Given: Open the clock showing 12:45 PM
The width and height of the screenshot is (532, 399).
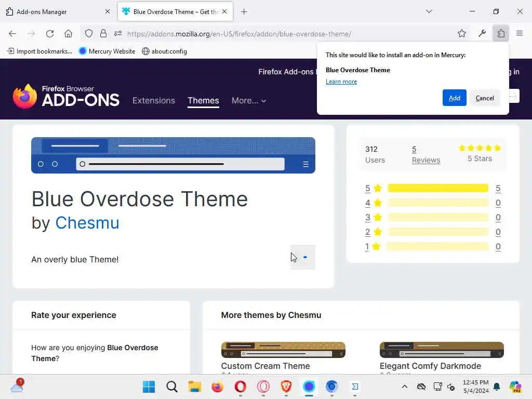Looking at the screenshot, I should click(476, 387).
